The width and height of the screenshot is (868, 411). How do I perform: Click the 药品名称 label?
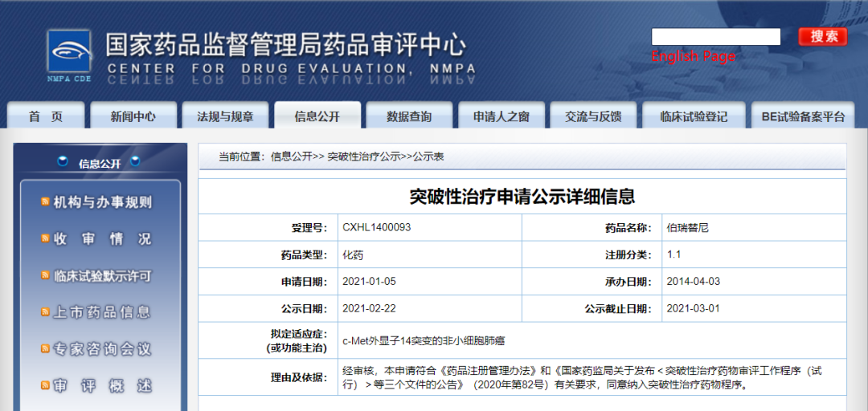[x=628, y=227]
